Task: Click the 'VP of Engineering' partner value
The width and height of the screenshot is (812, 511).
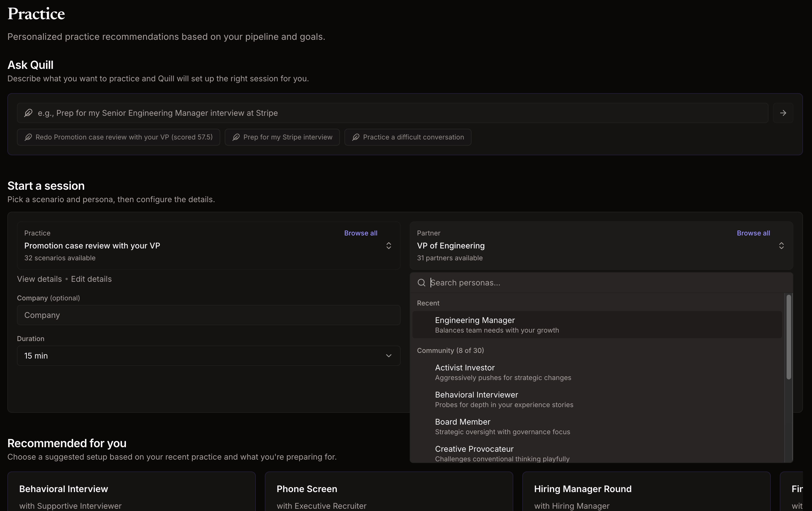Action: (451, 246)
